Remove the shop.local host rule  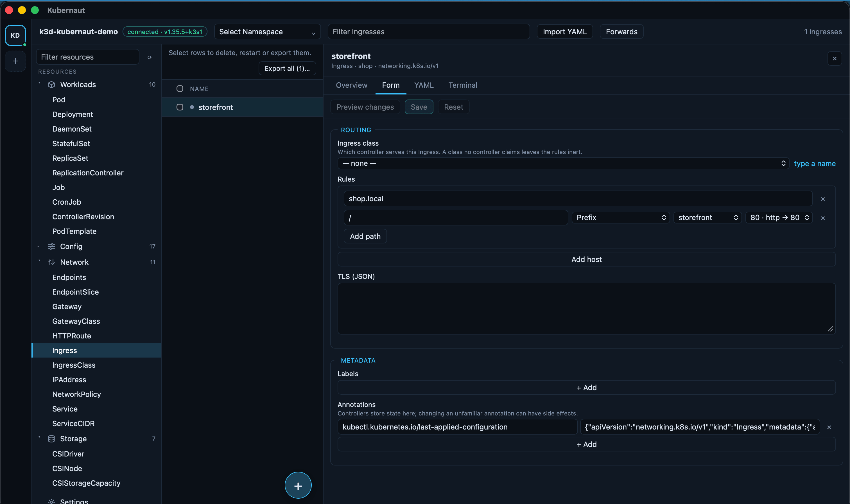(822, 199)
